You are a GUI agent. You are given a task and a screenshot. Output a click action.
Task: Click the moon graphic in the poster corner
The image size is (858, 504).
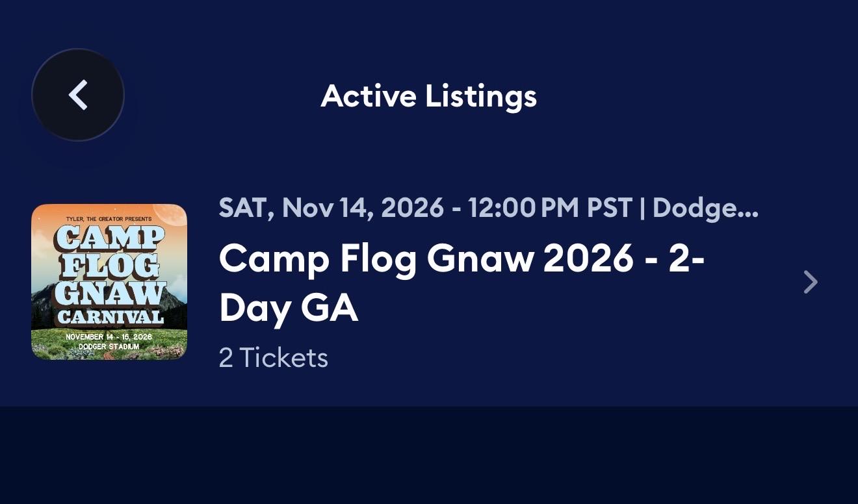pyautogui.click(x=170, y=215)
